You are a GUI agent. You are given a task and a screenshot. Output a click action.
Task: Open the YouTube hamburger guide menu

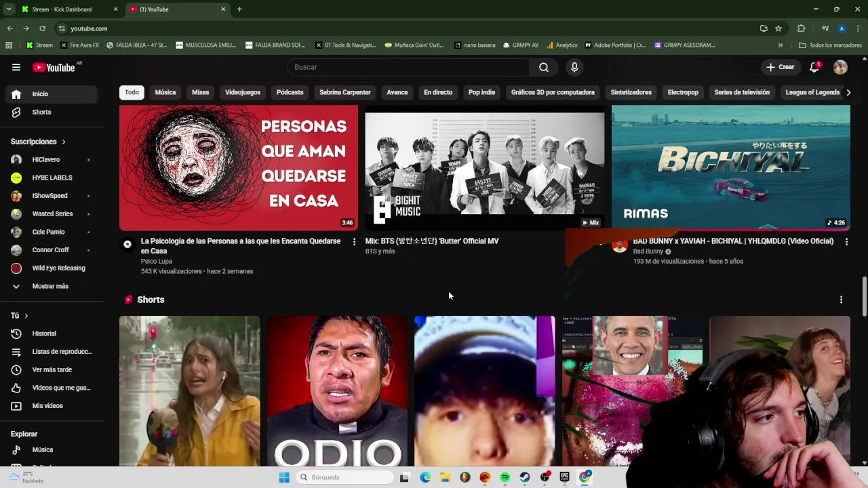point(16,67)
